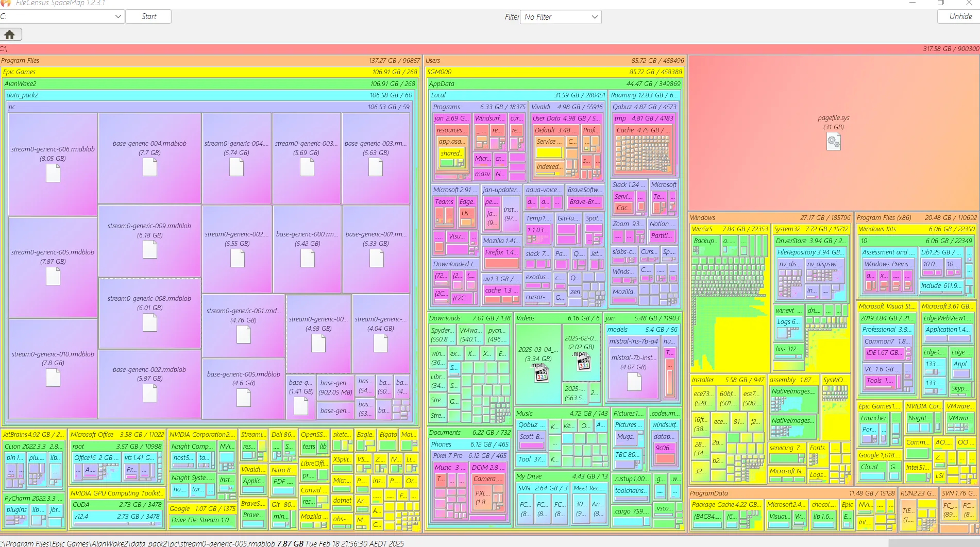This screenshot has height=547, width=980.
Task: Select the Program Files (x86) folder header
Action: click(917, 217)
